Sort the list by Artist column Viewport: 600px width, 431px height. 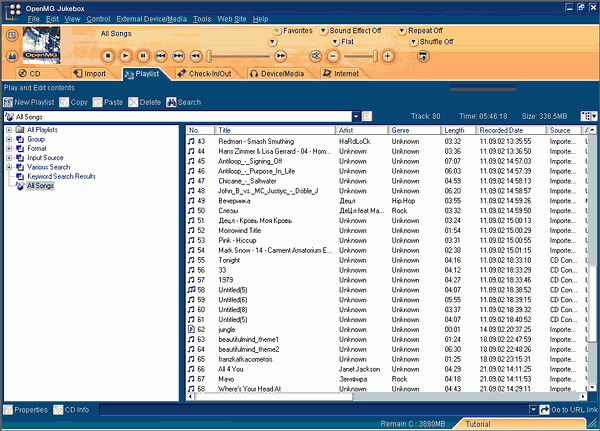tap(362, 130)
